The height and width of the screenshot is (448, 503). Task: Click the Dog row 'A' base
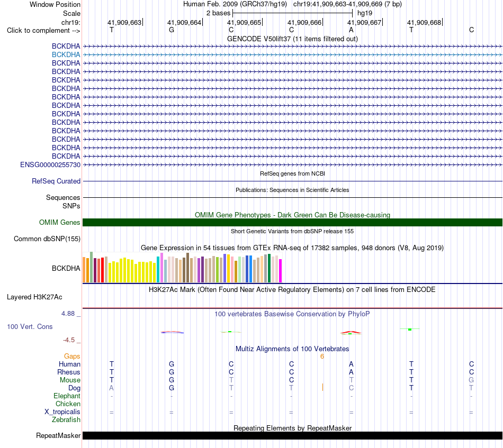click(112, 388)
